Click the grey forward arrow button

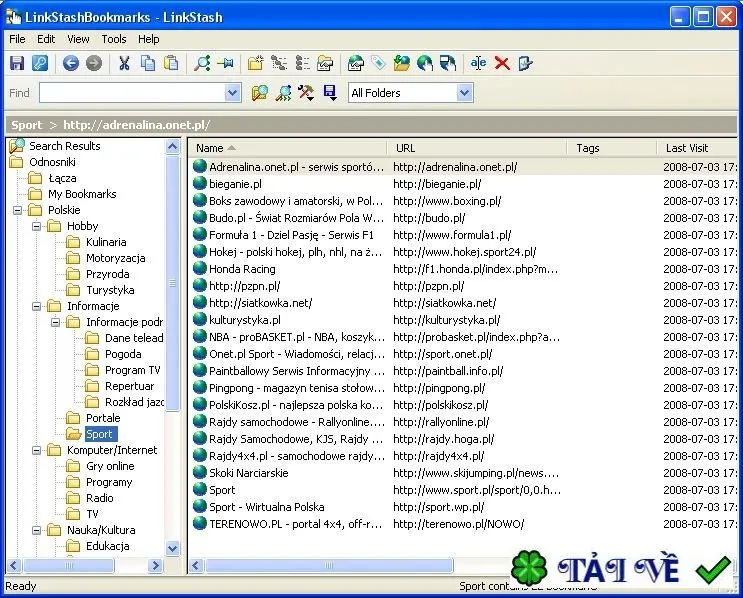(94, 63)
